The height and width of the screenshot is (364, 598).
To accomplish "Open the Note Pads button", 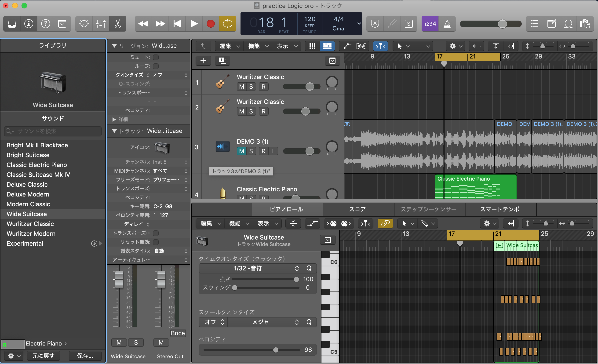I will 551,24.
